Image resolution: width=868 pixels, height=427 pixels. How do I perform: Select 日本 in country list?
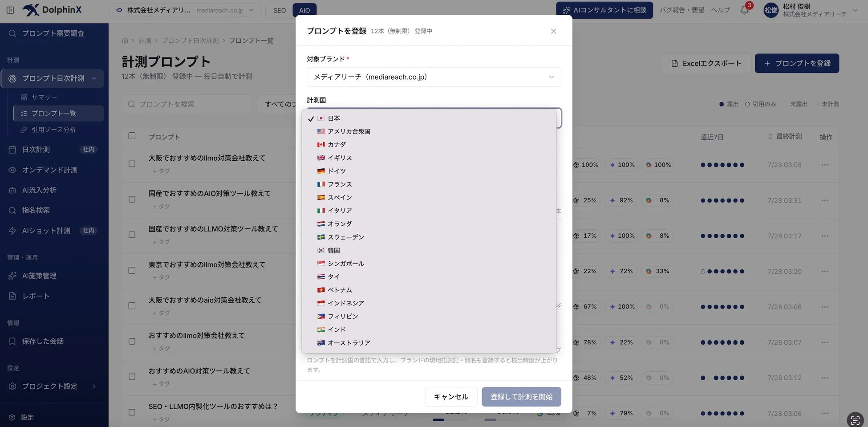tap(429, 118)
